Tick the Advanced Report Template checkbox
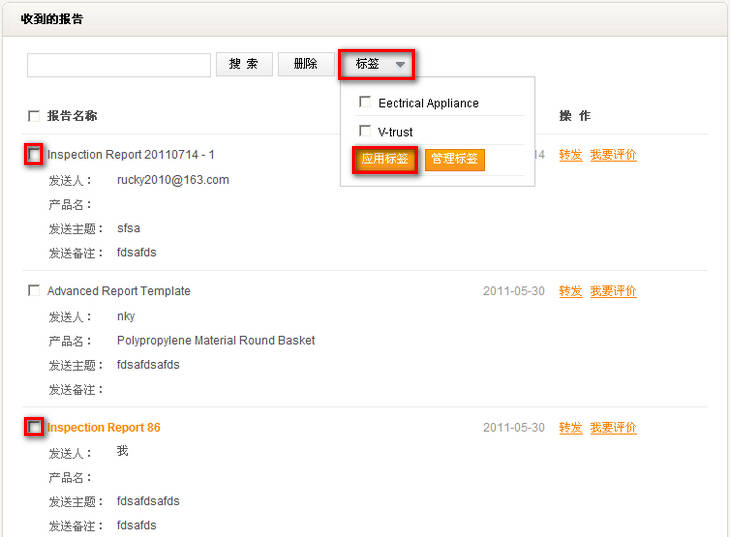This screenshot has width=730, height=537. (x=34, y=291)
